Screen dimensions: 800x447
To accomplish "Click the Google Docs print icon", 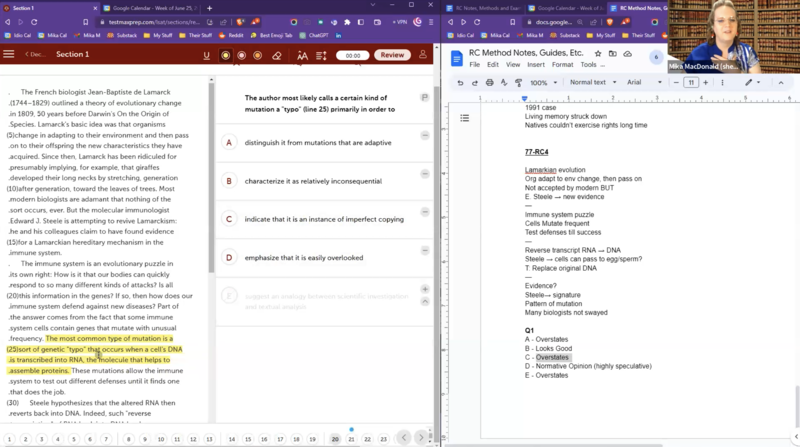I will [489, 82].
